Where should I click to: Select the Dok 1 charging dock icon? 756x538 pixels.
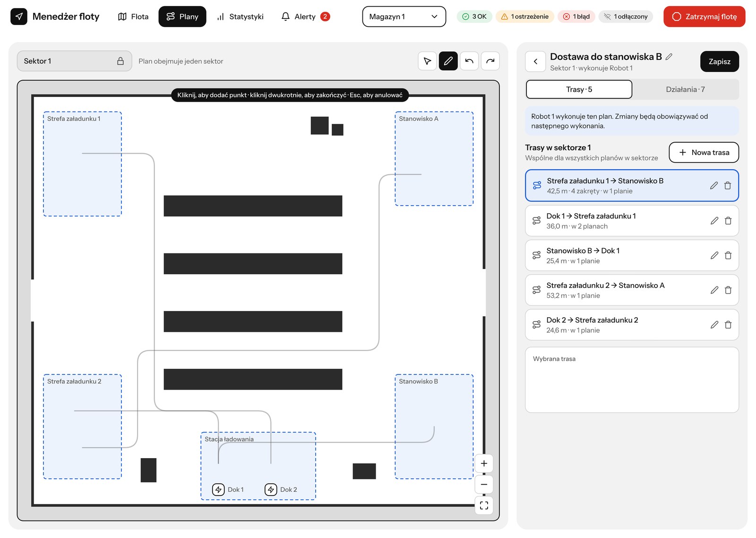[218, 489]
